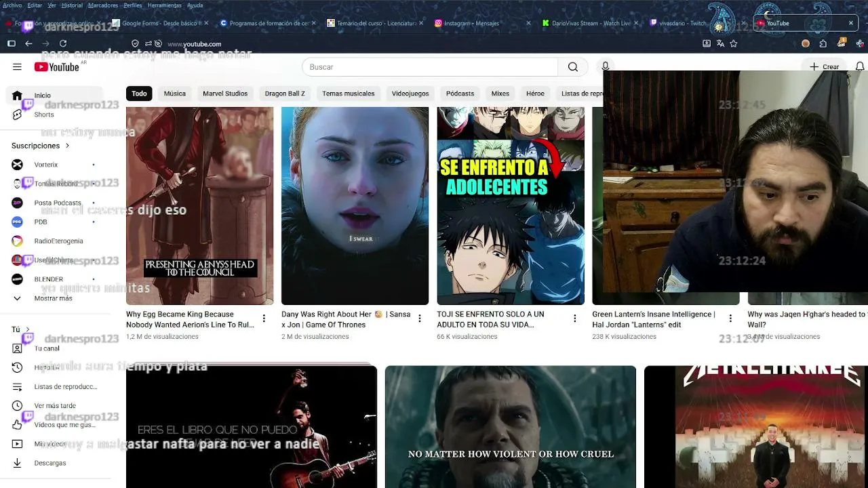Viewport: 868px width, 488px height.
Task: Select the Marvel Studios filter chip
Action: pos(225,94)
